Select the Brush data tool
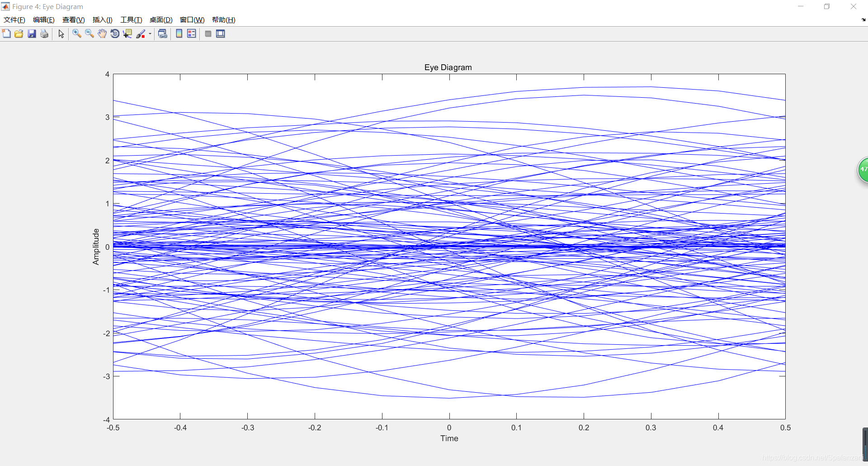 point(141,34)
